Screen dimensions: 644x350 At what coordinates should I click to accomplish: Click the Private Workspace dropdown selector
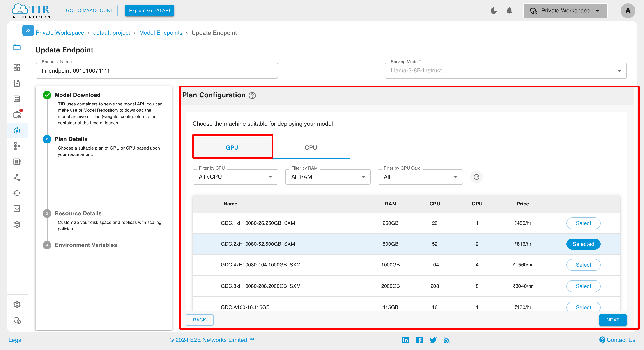pyautogui.click(x=564, y=11)
